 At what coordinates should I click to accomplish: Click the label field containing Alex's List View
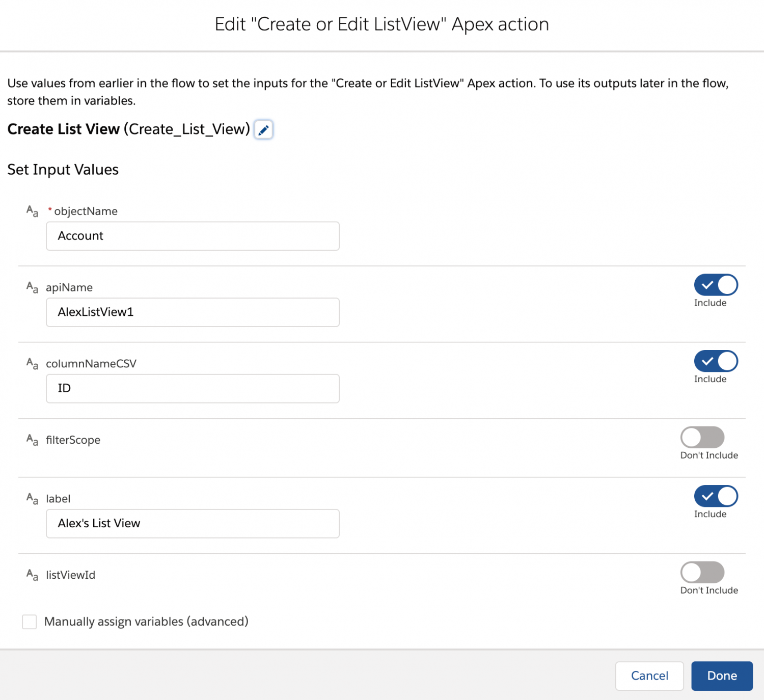[193, 523]
